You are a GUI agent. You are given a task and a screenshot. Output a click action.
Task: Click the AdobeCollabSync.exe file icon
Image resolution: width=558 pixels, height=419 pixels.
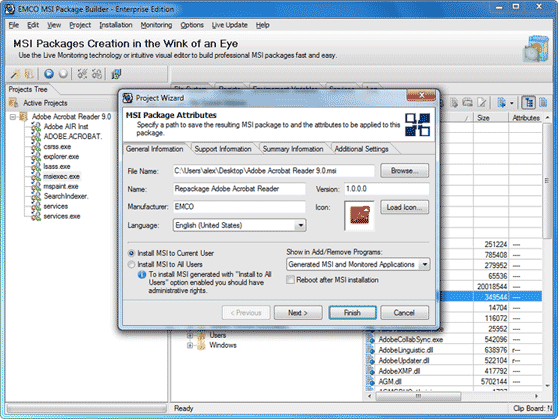[x=370, y=340]
